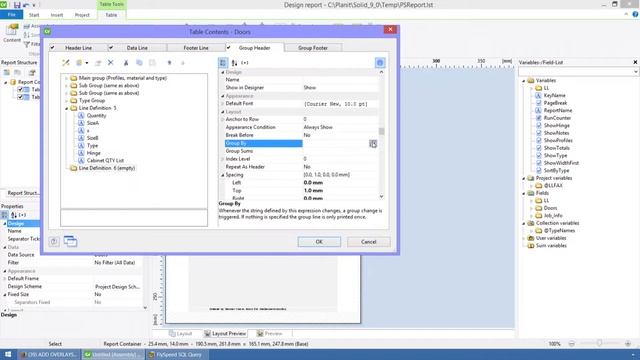The image size is (640, 360).
Task: Toggle the Group Header checkbox
Action: [x=229, y=48]
